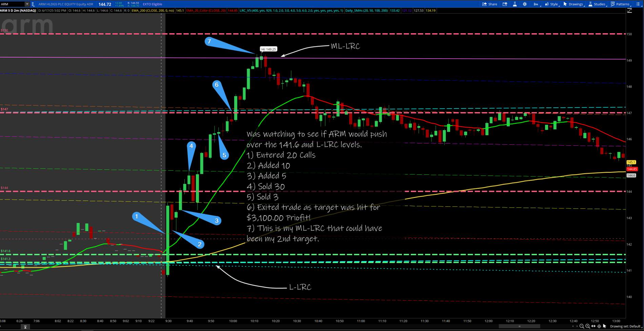Open the Drawings menu

point(573,4)
